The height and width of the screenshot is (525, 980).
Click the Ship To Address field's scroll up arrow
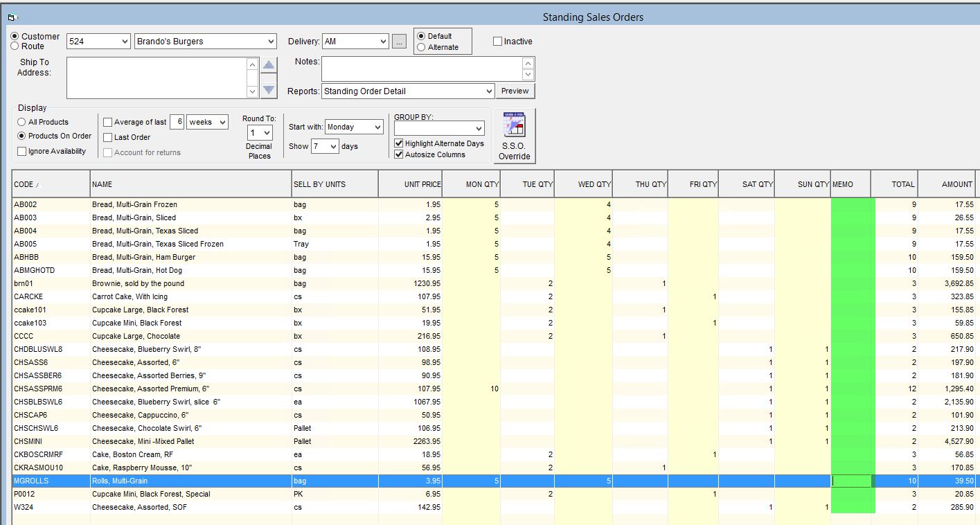click(x=253, y=64)
